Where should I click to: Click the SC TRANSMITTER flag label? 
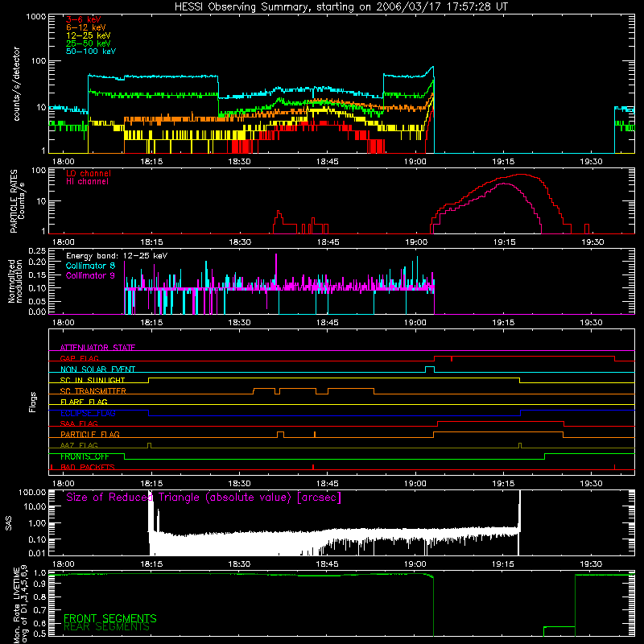[x=93, y=390]
